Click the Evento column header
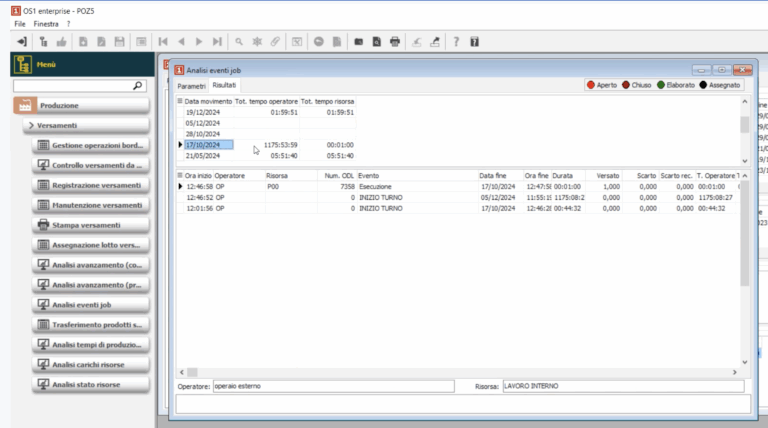768x428 pixels. 417,175
